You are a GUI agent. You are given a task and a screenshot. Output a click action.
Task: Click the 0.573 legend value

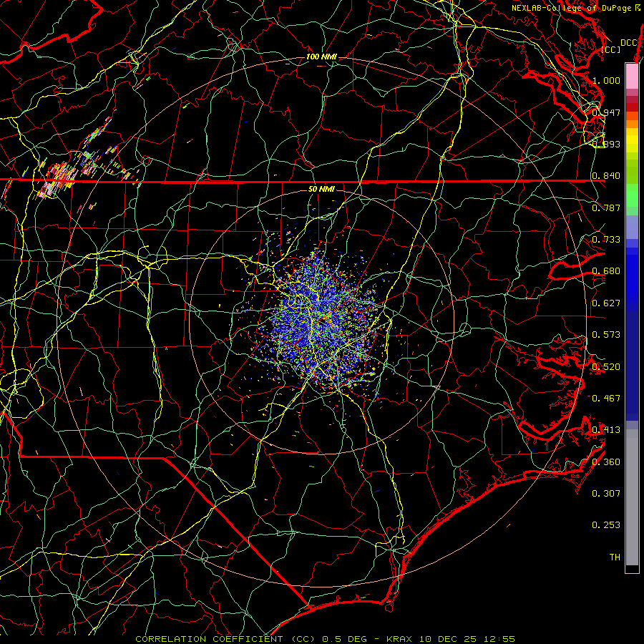pos(606,335)
